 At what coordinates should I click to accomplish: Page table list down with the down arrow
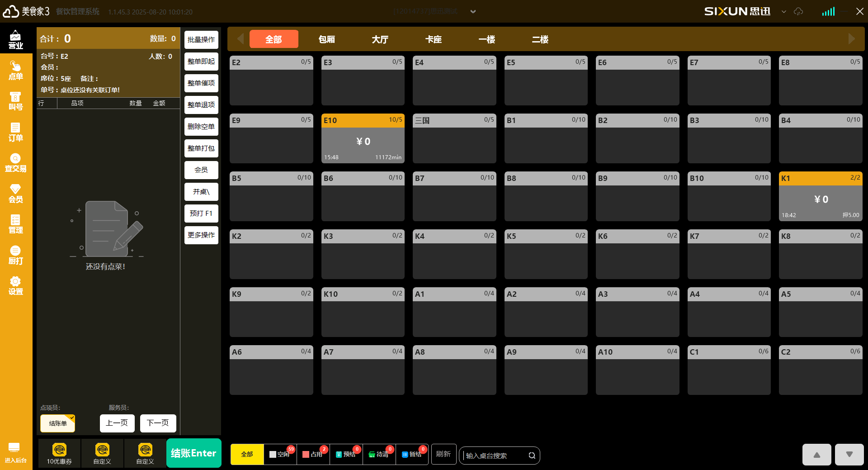(x=849, y=455)
